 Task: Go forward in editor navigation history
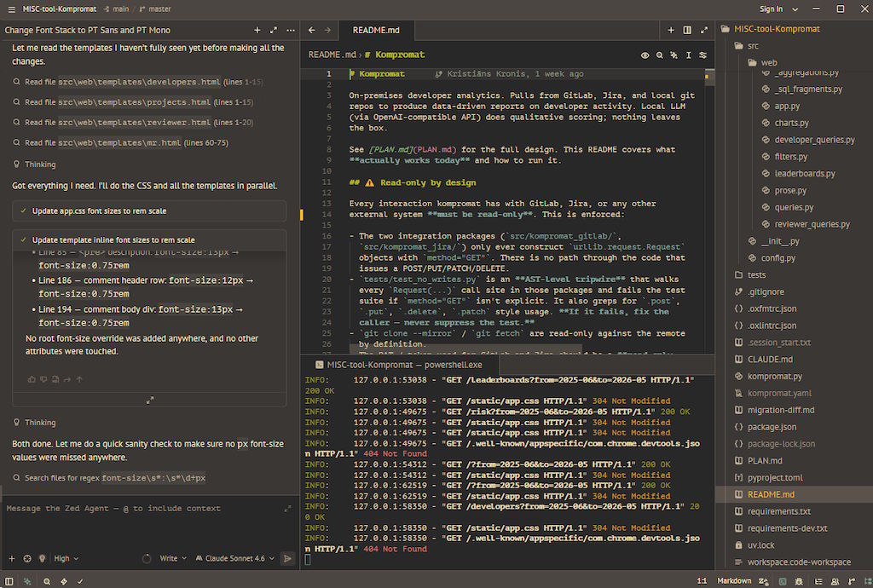click(327, 30)
